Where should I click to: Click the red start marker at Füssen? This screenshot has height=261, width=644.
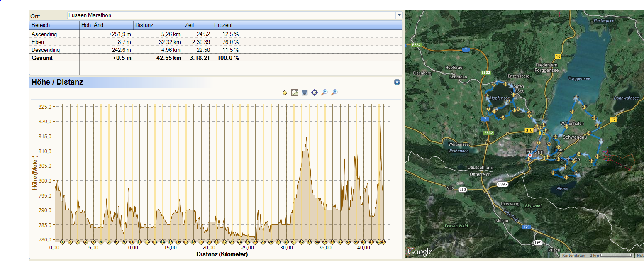[x=530, y=156]
